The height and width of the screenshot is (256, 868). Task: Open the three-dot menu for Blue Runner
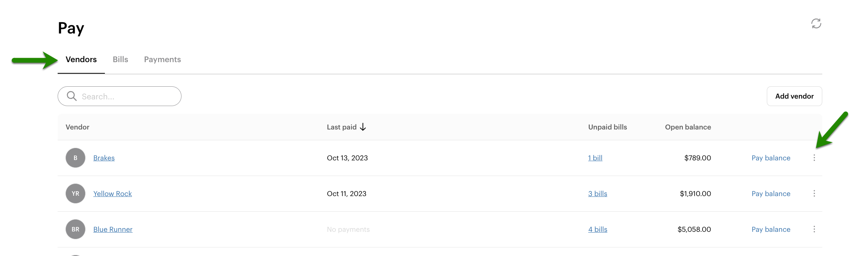tap(814, 229)
